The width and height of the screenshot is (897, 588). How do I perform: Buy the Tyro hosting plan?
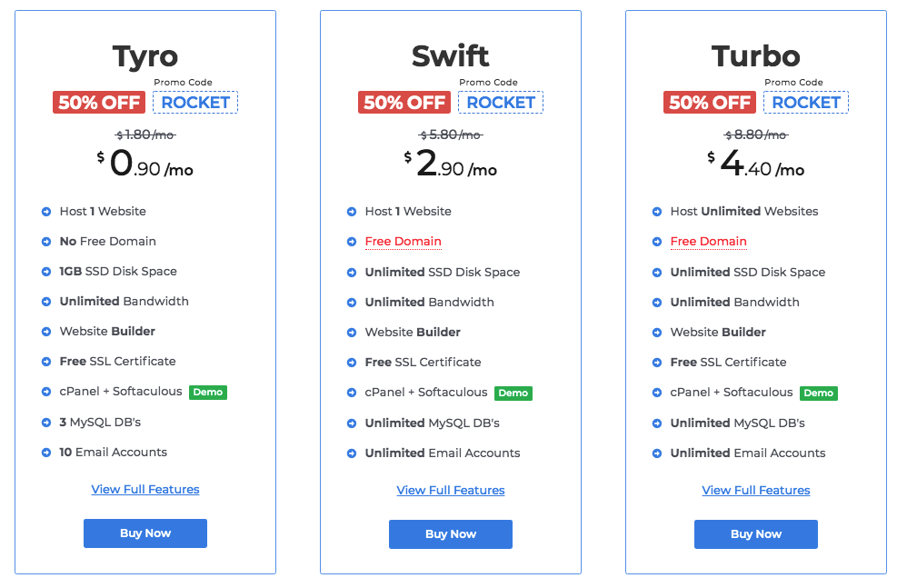[x=145, y=533]
